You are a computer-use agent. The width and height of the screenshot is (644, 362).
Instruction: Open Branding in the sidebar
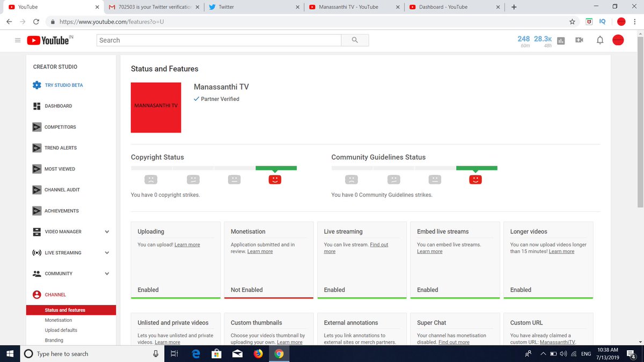(54, 341)
